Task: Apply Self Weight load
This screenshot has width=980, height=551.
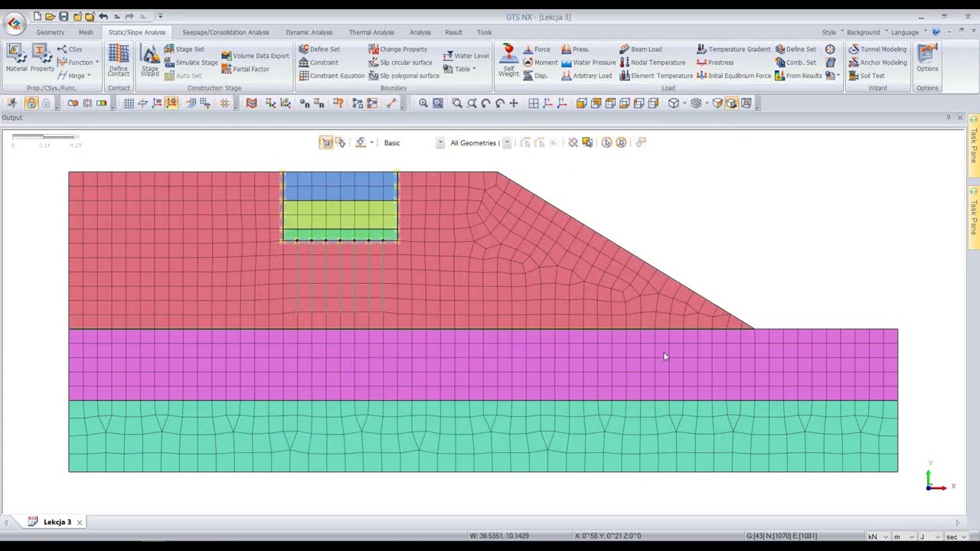Action: [508, 60]
